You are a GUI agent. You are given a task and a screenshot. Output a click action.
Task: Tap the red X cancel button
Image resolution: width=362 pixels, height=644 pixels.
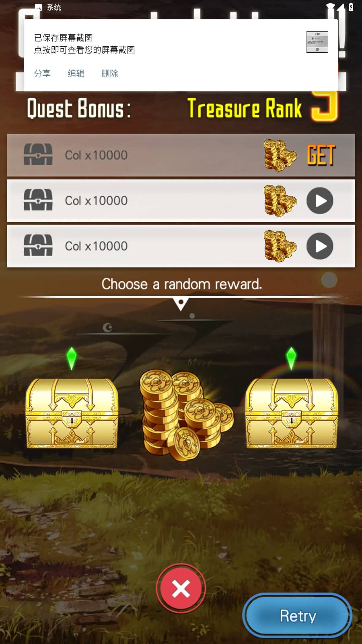[181, 588]
